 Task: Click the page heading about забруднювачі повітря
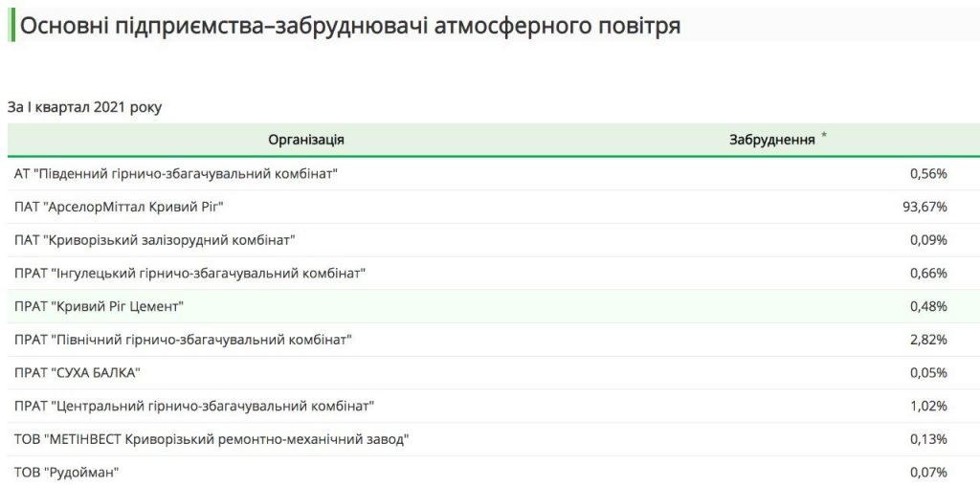coord(350,26)
